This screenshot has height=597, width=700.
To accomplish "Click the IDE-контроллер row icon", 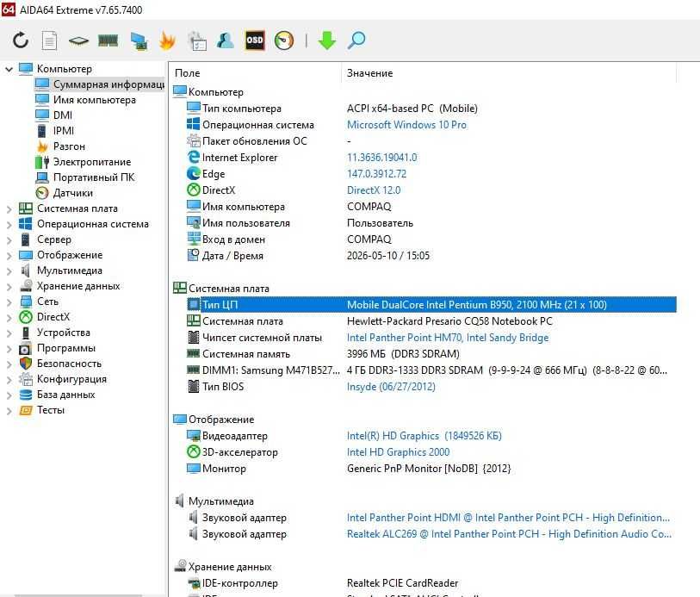I will (x=193, y=582).
